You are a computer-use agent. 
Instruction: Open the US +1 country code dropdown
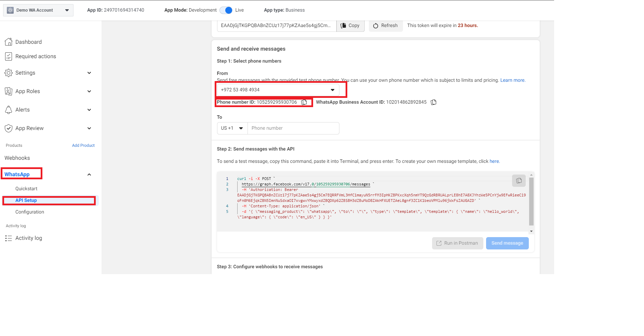[x=232, y=128]
